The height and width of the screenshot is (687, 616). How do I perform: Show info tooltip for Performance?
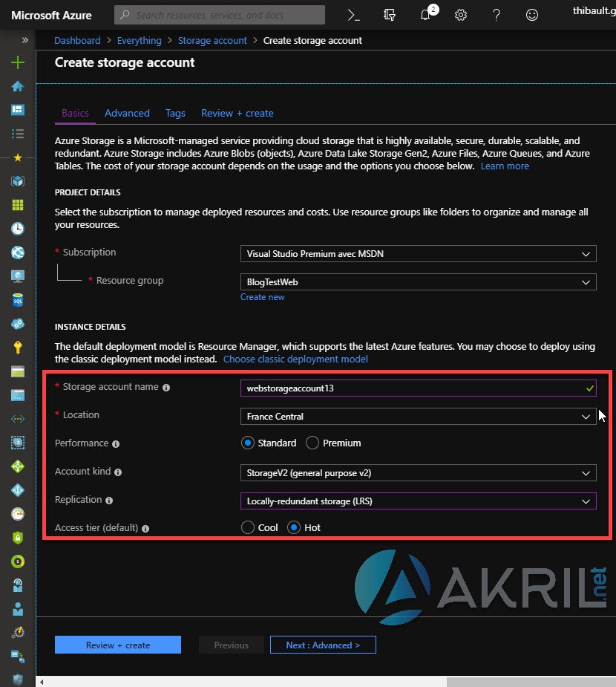116,444
